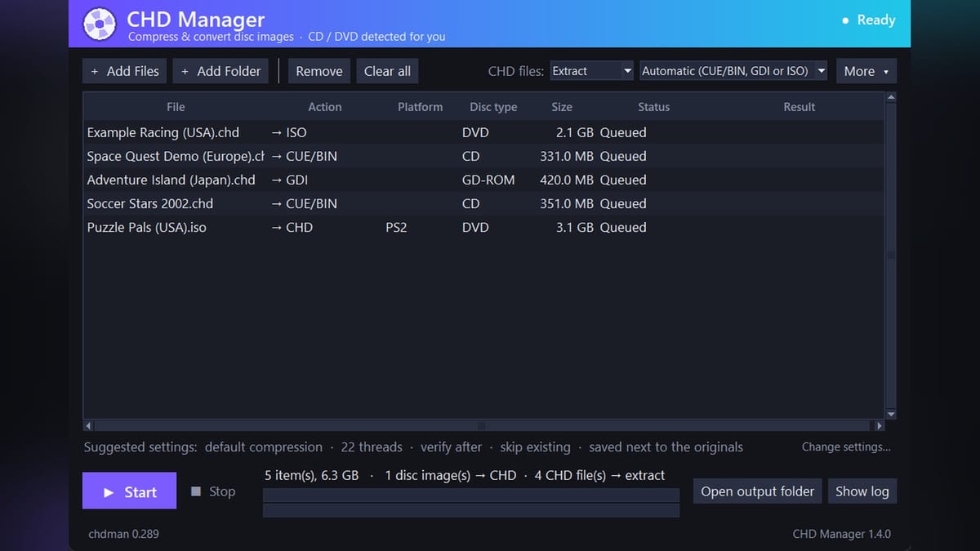Open Change settings... link

pyautogui.click(x=846, y=447)
